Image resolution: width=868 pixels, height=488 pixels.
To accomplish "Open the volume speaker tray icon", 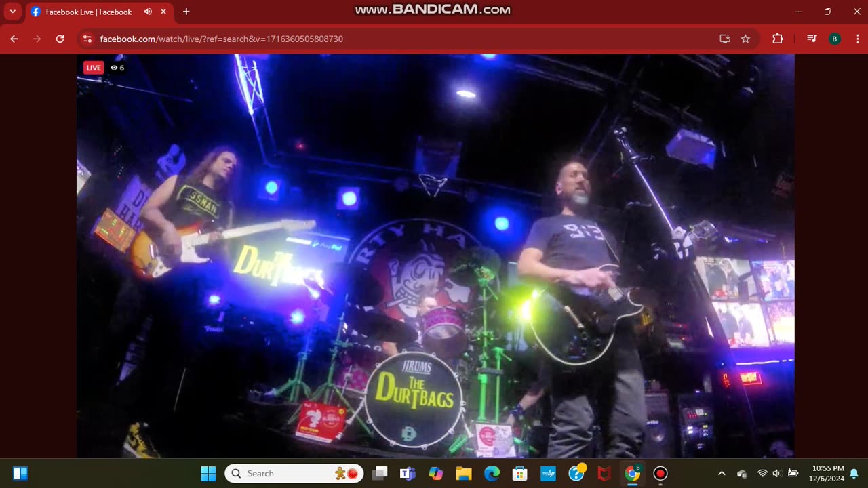I will (776, 473).
